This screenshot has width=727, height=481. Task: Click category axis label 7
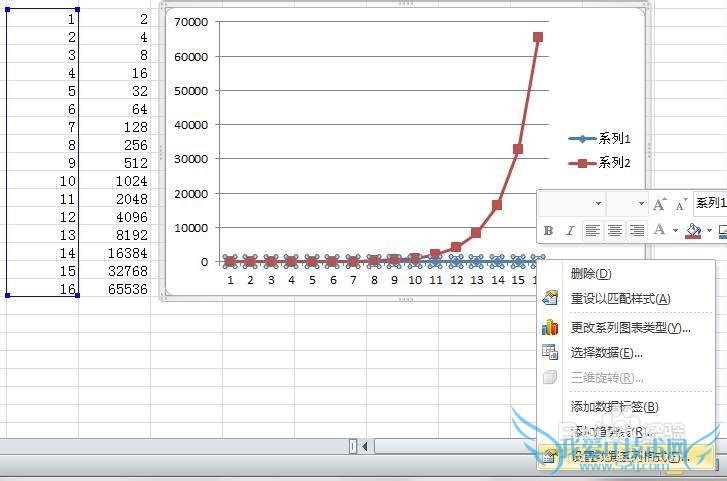pos(353,280)
